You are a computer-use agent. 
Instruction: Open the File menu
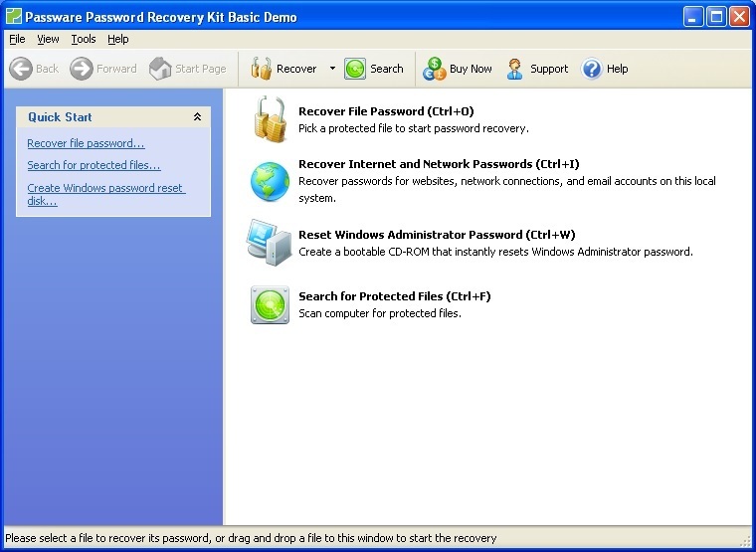point(17,39)
